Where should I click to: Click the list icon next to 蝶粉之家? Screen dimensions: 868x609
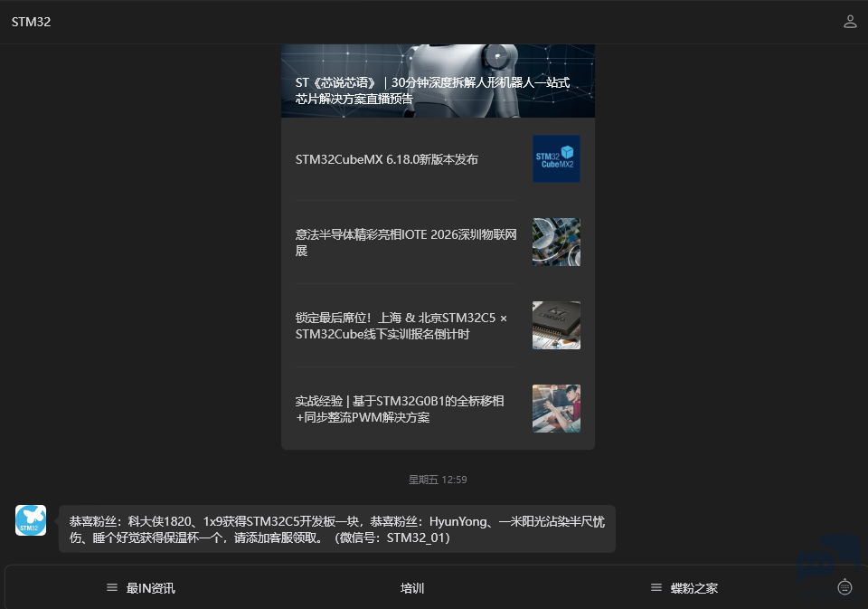tap(656, 587)
